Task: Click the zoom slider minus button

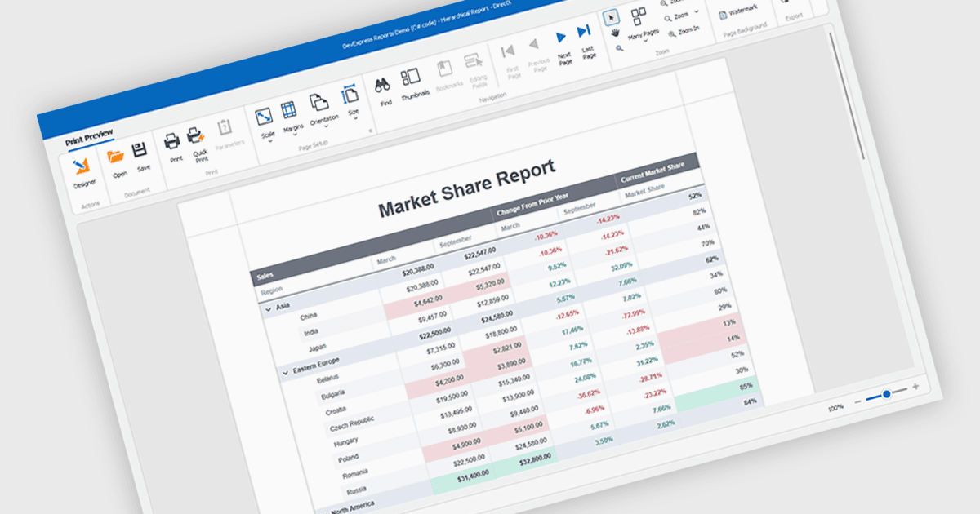Action: (857, 401)
